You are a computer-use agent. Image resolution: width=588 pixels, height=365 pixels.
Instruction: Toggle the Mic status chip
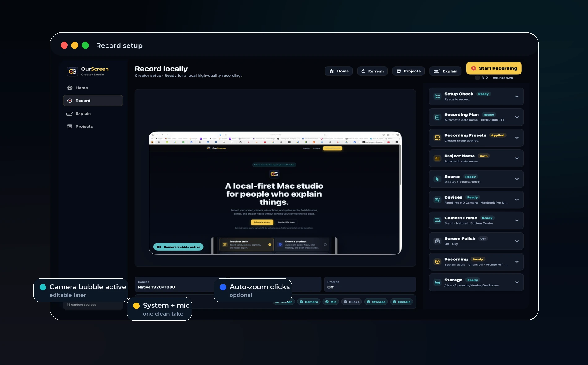pyautogui.click(x=331, y=302)
